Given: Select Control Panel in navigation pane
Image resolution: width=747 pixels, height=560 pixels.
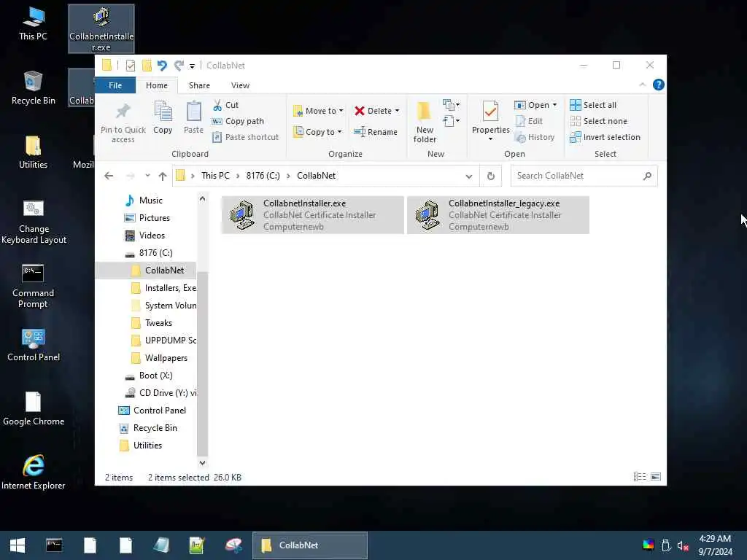Looking at the screenshot, I should (x=152, y=411).
